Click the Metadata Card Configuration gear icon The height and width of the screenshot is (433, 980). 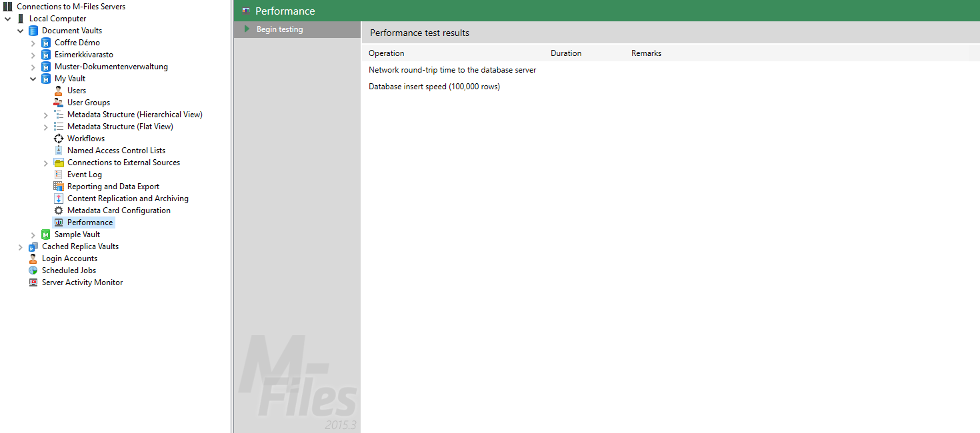59,211
